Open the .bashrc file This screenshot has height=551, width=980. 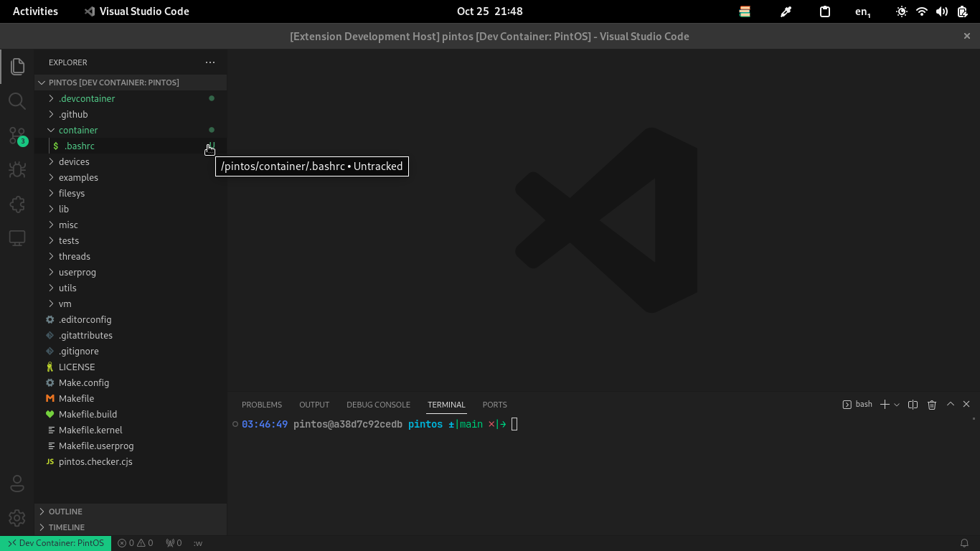131,146
